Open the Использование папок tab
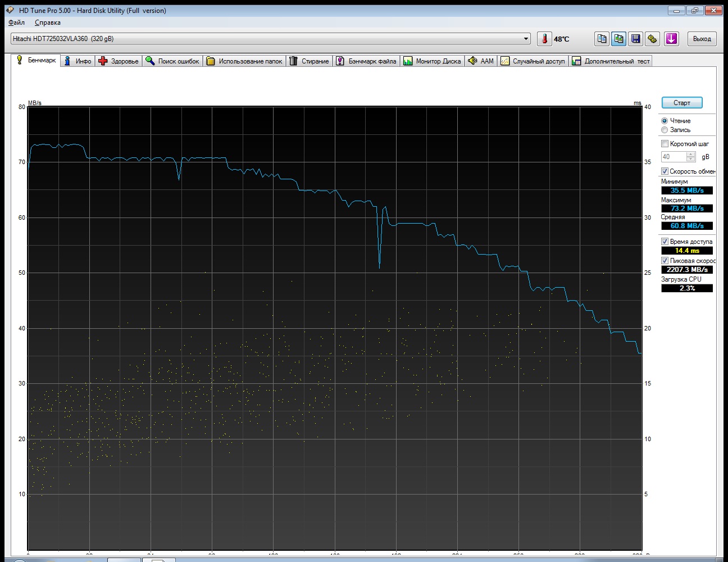The width and height of the screenshot is (728, 562). (244, 61)
